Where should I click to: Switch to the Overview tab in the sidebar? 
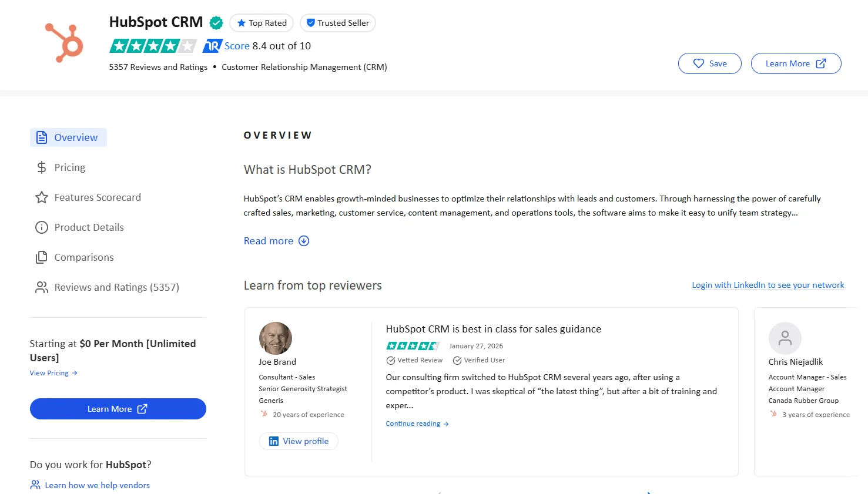pos(68,137)
